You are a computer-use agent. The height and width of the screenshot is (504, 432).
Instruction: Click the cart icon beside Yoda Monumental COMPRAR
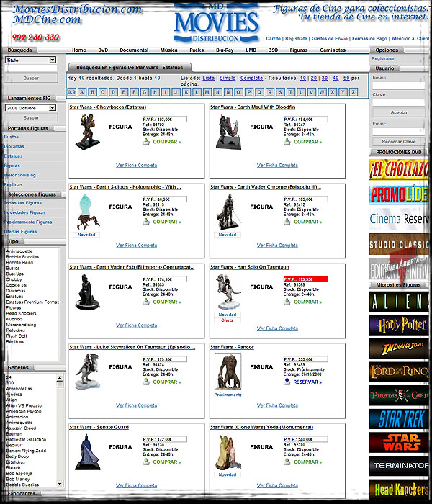click(x=287, y=462)
